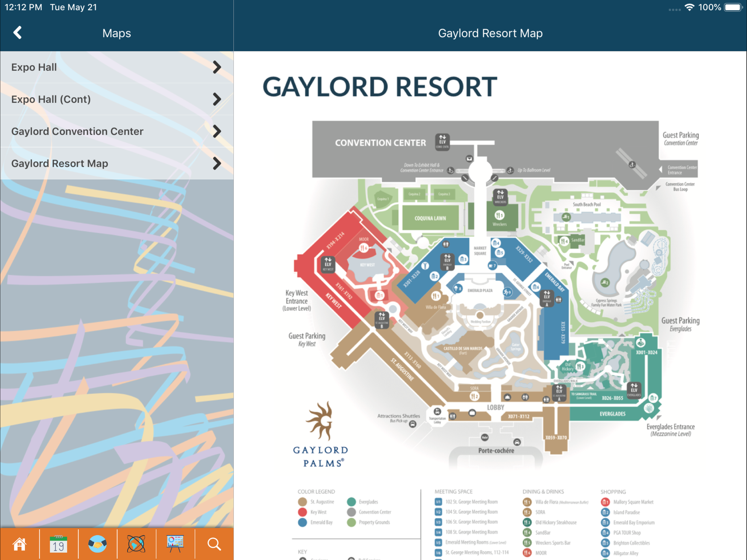Expand the Gaylord Resort Map chevron
Viewport: 747px width, 560px height.
(217, 164)
